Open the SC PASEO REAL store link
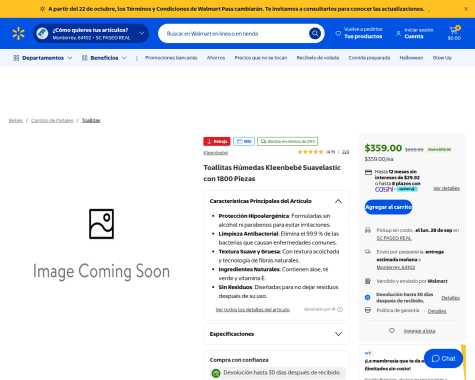The width and height of the screenshot is (475, 380). coord(394,238)
